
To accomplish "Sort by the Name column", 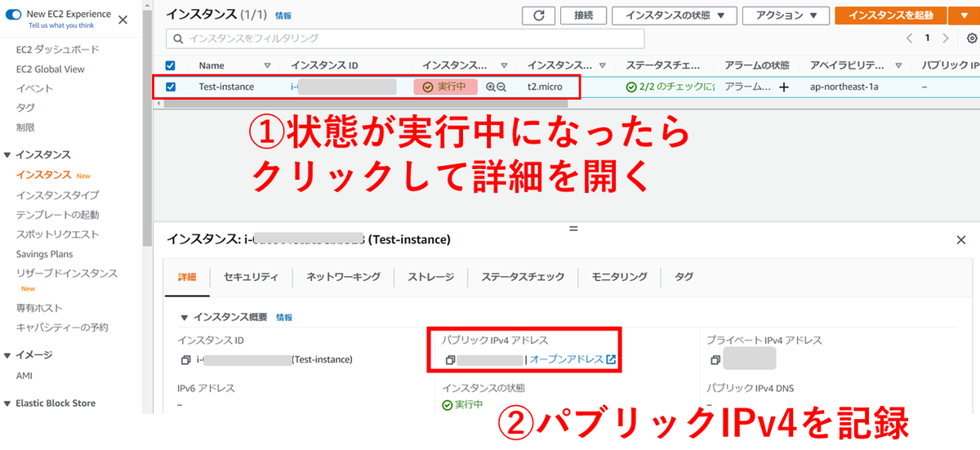I will [267, 65].
